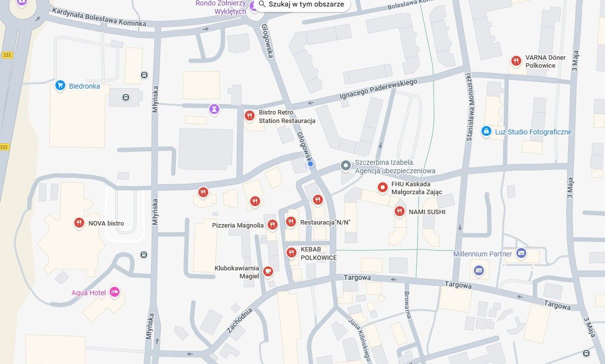Click the NAMI SUSHI restaurant marker
Viewport: 605px width, 364px height.
[x=399, y=212]
